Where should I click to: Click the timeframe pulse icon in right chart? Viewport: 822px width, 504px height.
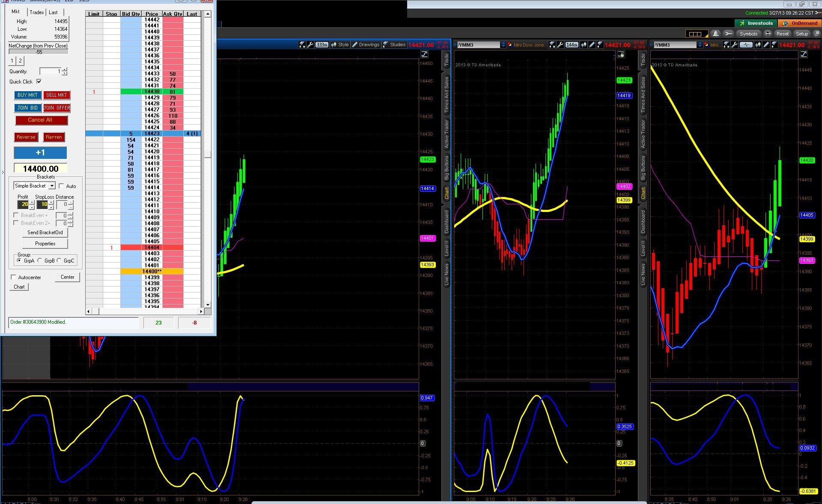click(746, 45)
